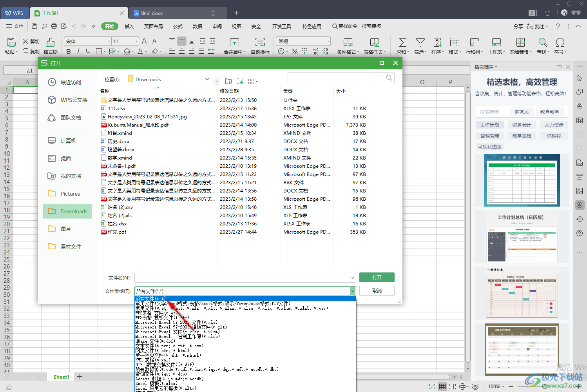Click the Filter (筛选) funnel icon
This screenshot has width=587, height=392.
(x=420, y=42)
